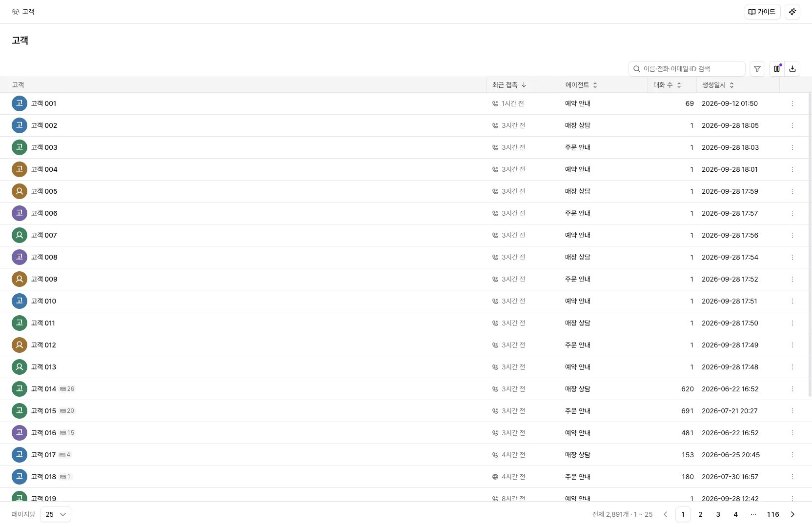This screenshot has height=527, width=812.
Task: Open the filter funnel icon
Action: tap(757, 69)
